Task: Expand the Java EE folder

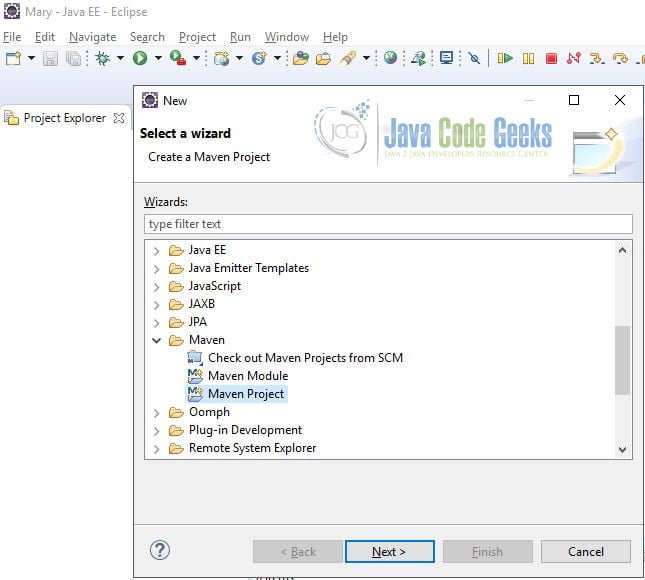Action: click(x=156, y=251)
